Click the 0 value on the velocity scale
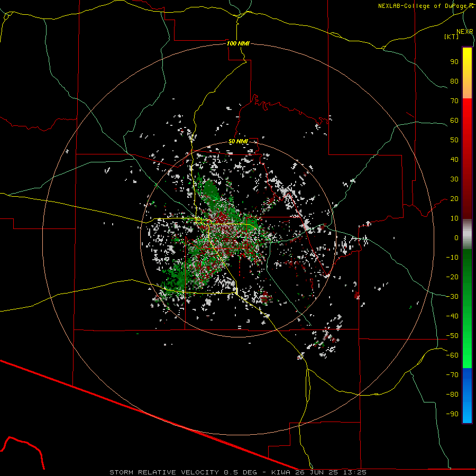This screenshot has width=476, height=476. click(x=456, y=238)
